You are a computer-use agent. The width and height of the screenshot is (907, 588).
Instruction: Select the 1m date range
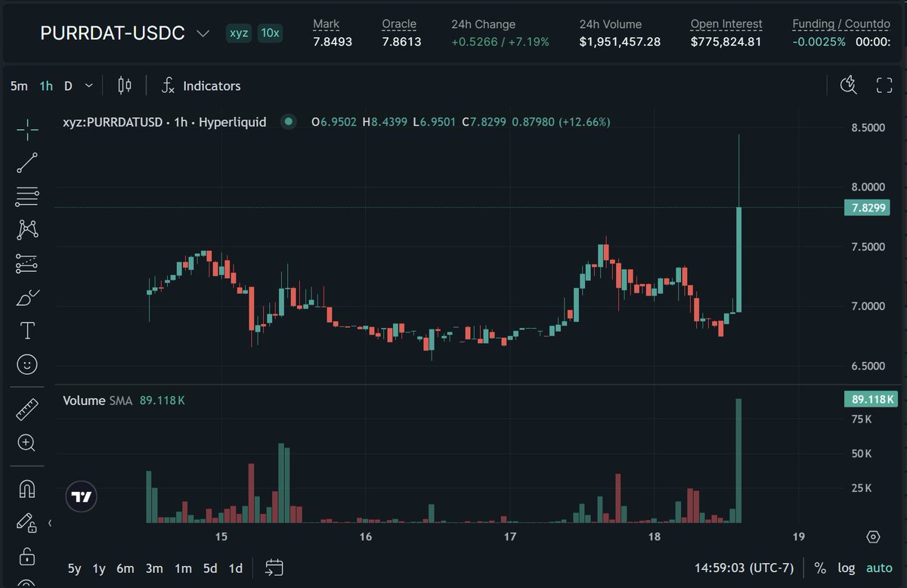183,568
